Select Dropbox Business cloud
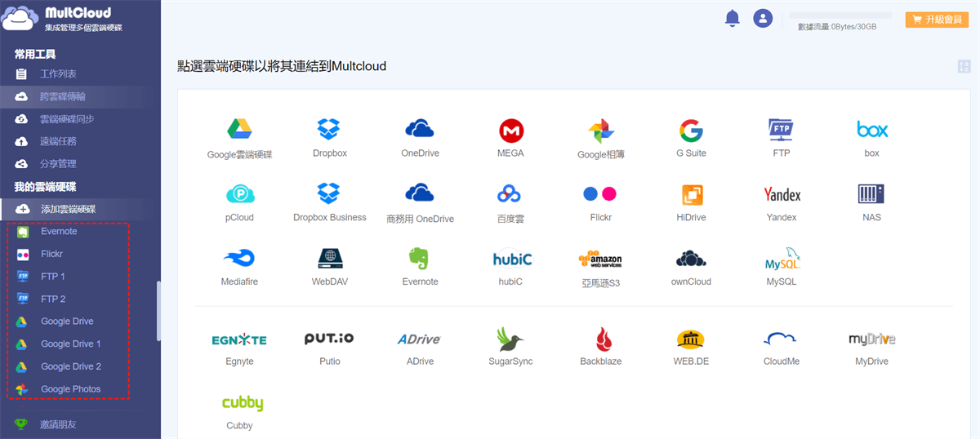The height and width of the screenshot is (439, 980). pos(329,193)
